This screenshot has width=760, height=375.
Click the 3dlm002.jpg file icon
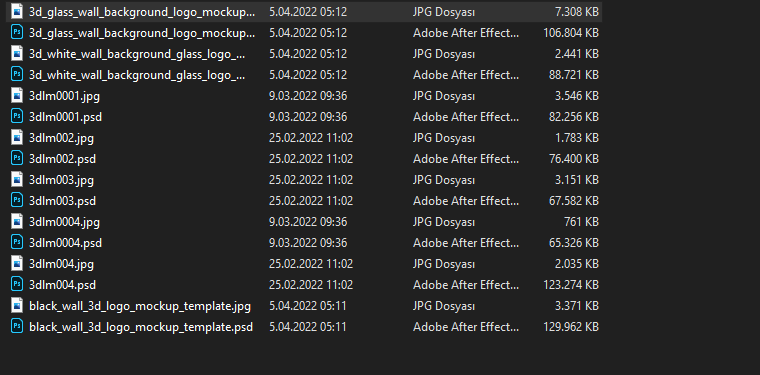coord(17,138)
